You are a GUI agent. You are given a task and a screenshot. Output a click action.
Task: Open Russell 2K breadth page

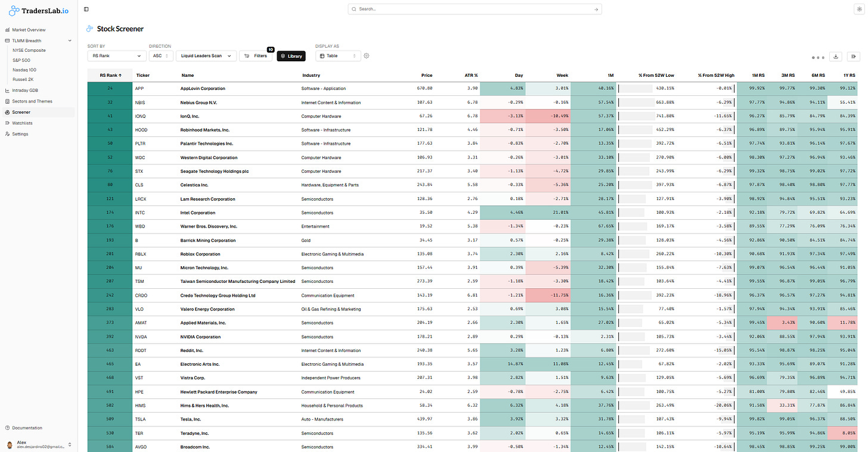click(x=22, y=79)
